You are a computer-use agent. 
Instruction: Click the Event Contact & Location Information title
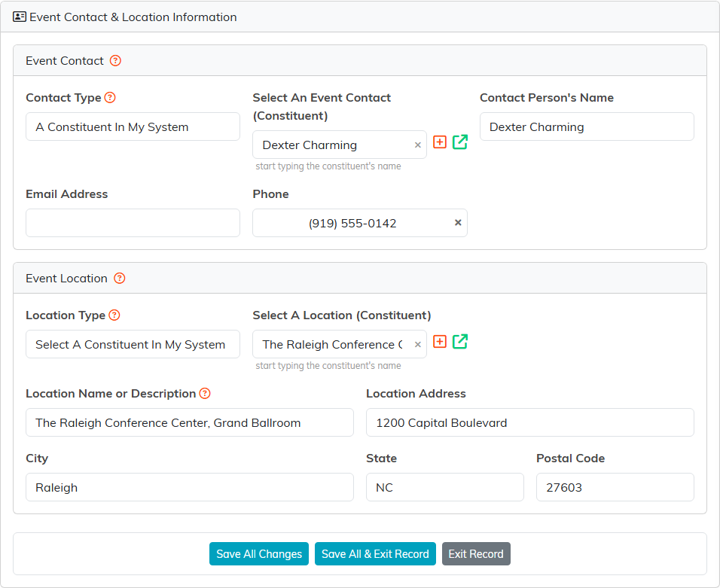pyautogui.click(x=133, y=17)
